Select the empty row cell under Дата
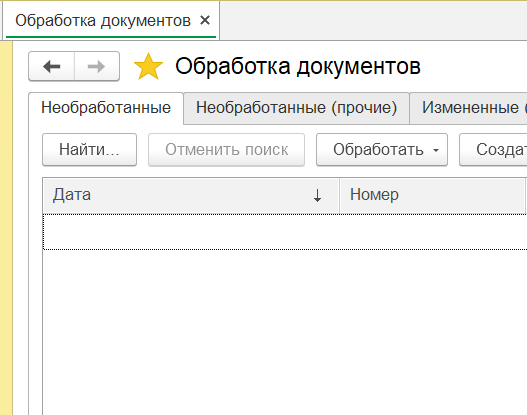The width and height of the screenshot is (527, 415). (x=191, y=232)
